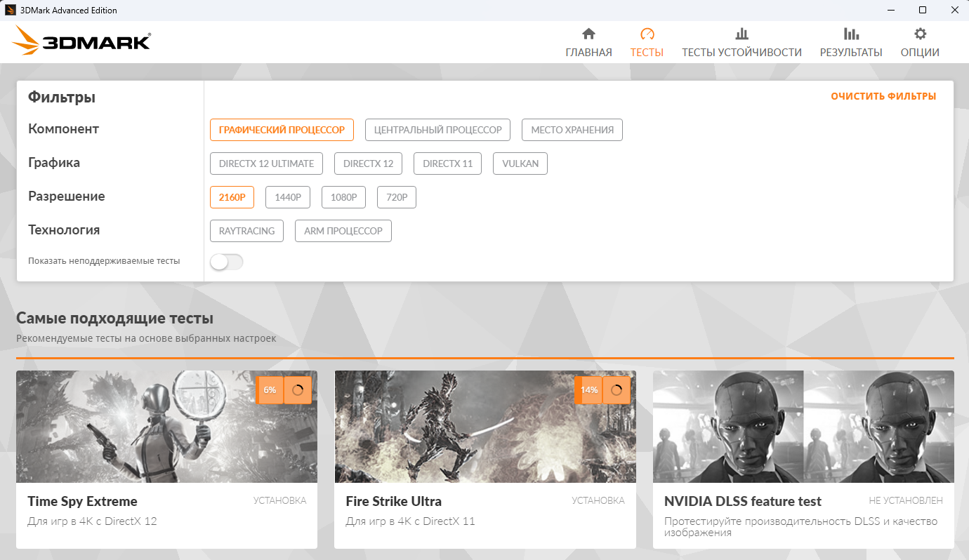Toggle the Графический процессор filter
The height and width of the screenshot is (560, 969).
282,130
